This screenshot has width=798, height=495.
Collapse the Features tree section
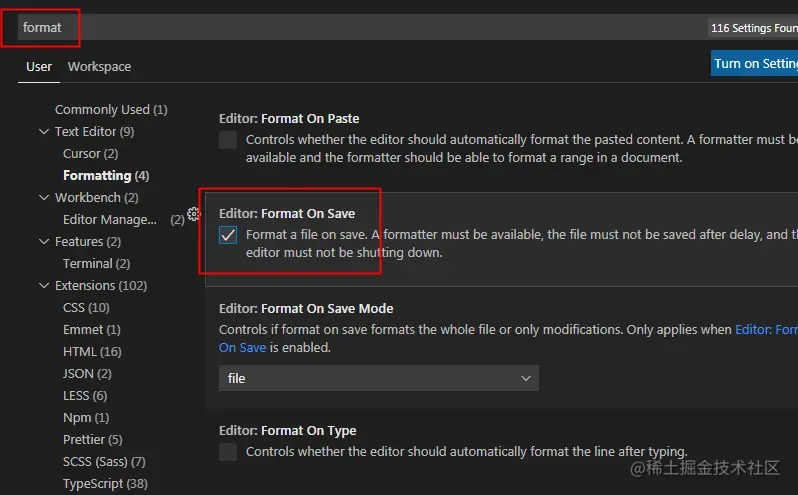pyautogui.click(x=44, y=242)
